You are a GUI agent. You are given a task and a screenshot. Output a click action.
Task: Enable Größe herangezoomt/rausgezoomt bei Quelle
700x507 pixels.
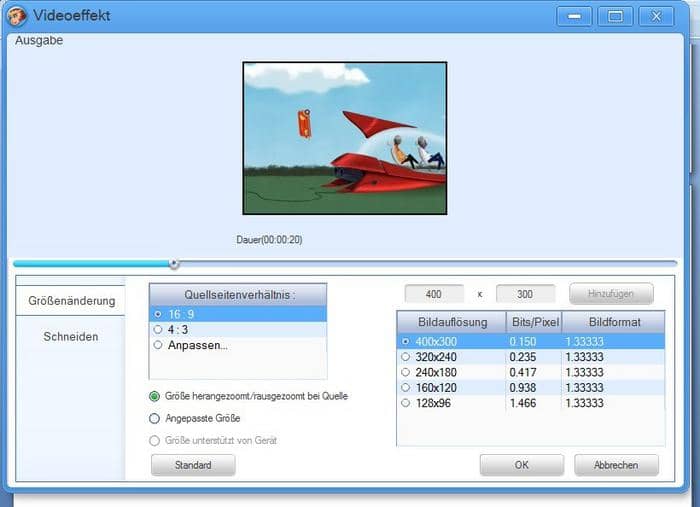[154, 396]
